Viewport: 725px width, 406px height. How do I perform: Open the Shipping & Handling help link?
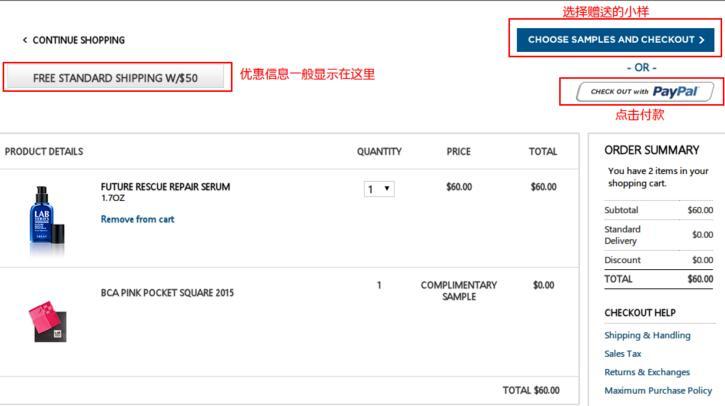coord(647,335)
